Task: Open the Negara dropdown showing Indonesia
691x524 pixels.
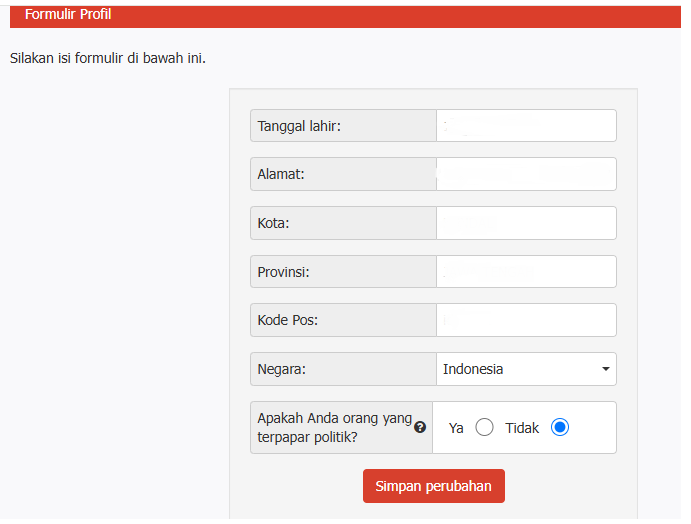Action: point(520,369)
